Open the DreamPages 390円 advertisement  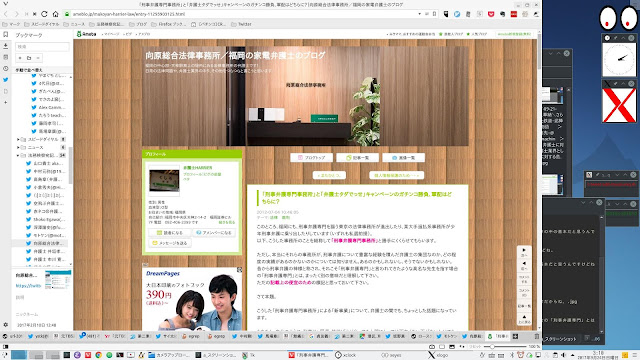(192, 298)
